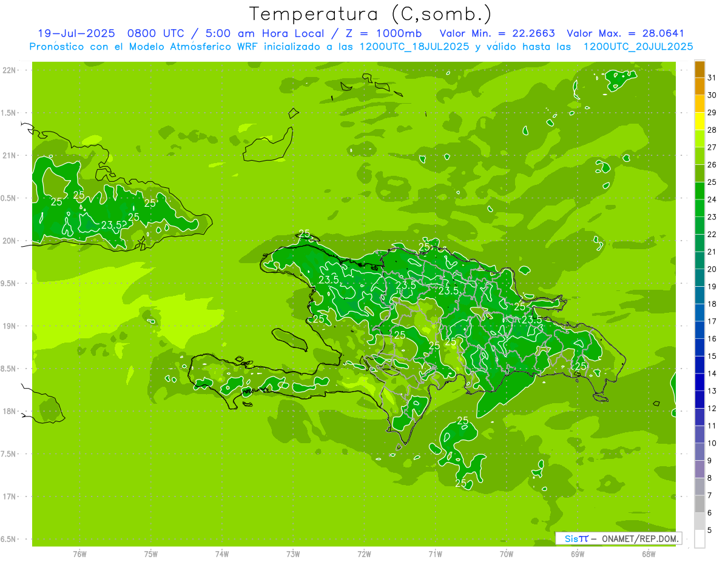Click the 'SisTT' logo text
The height and width of the screenshot is (562, 728).
pyautogui.click(x=576, y=538)
